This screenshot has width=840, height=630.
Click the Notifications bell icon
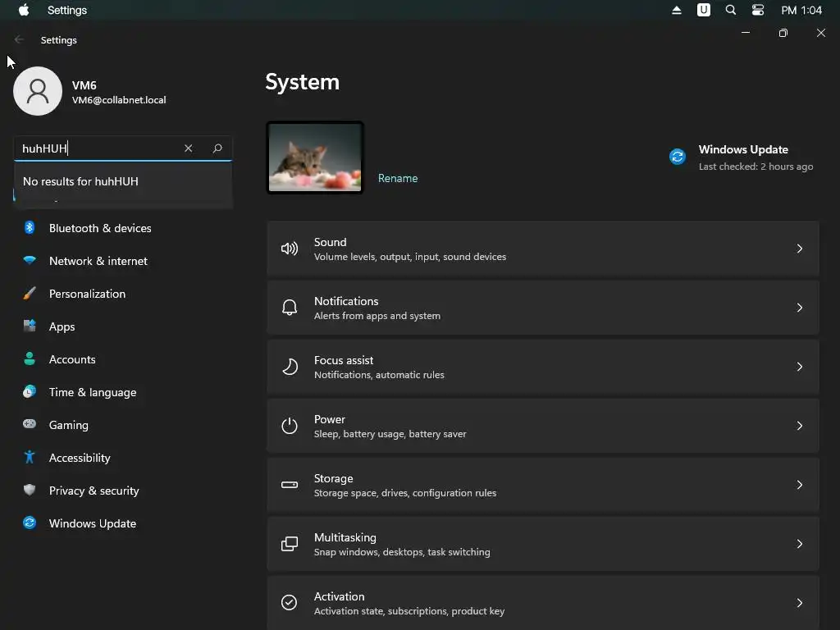(290, 308)
